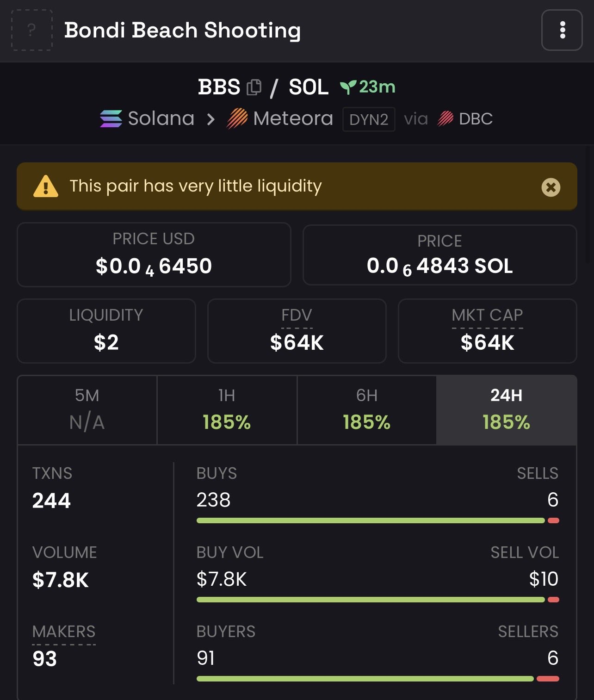Screen dimensions: 594x700
Task: Click the yellow warning triangle icon
Action: [x=46, y=186]
